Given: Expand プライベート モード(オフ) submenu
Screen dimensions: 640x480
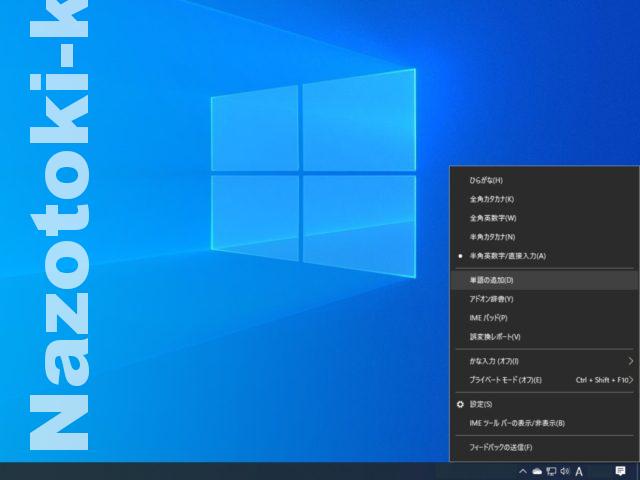Looking at the screenshot, I should click(x=631, y=380).
